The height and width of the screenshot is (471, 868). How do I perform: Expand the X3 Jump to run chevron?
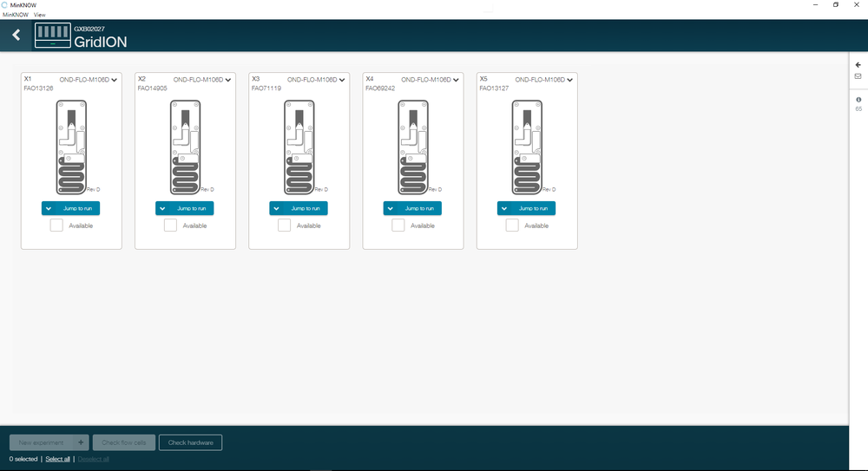pyautogui.click(x=276, y=209)
